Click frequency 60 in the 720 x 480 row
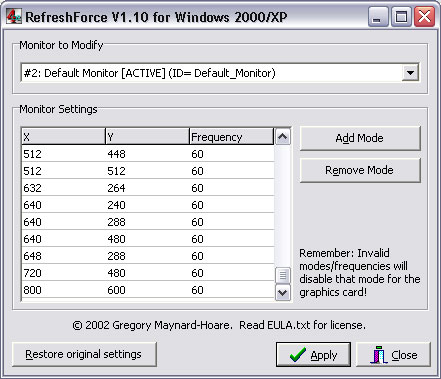Screen dimensions: 441x379 pyautogui.click(x=197, y=273)
